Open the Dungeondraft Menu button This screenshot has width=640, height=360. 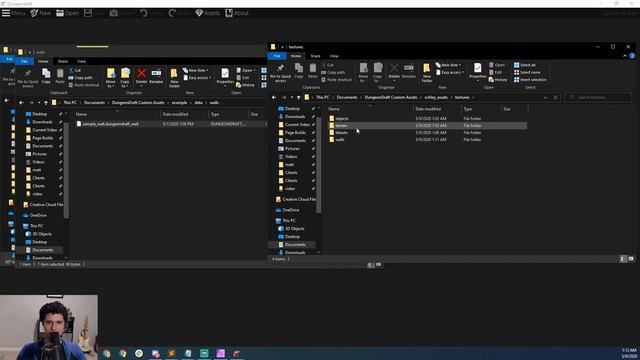(13, 13)
